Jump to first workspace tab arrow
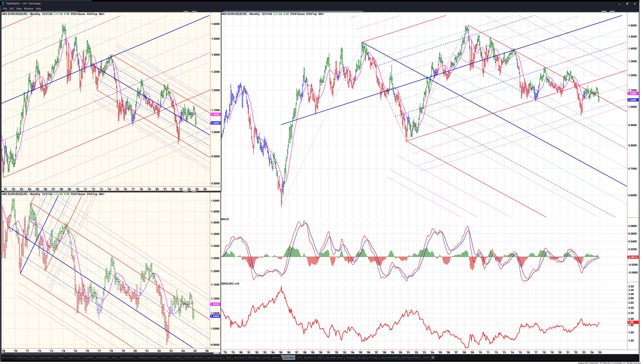This screenshot has height=364, width=641. point(3,358)
